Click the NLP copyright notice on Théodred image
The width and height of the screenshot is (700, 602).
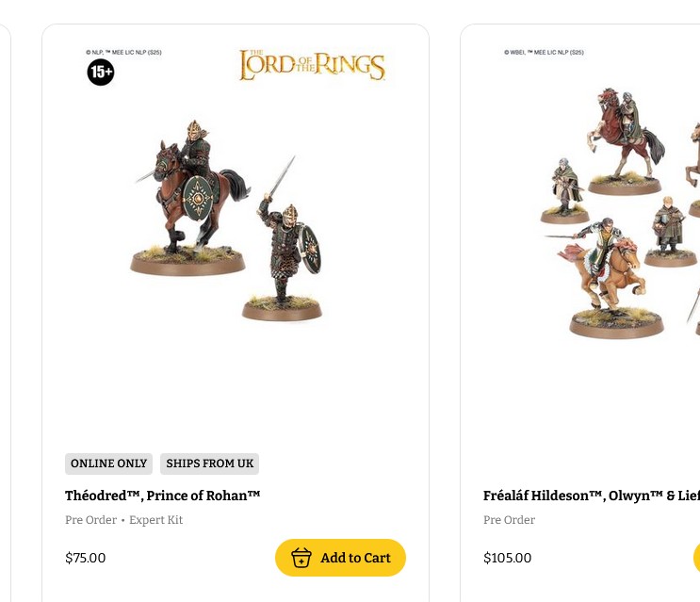point(123,52)
